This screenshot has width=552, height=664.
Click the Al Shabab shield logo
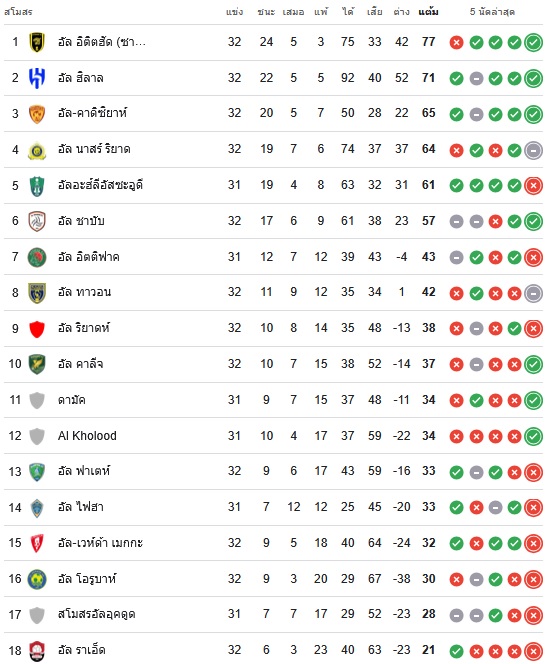[37, 221]
